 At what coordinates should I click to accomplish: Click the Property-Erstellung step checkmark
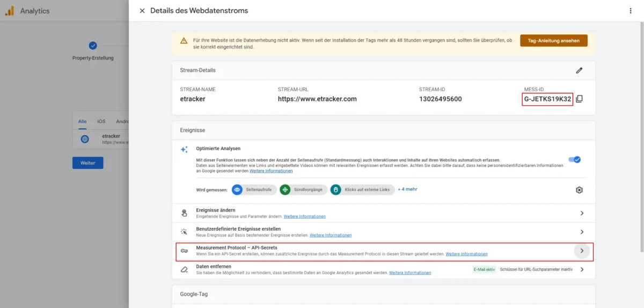[93, 46]
